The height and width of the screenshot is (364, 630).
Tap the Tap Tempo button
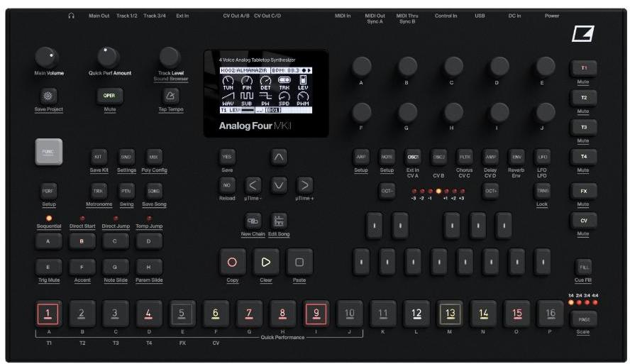(170, 96)
